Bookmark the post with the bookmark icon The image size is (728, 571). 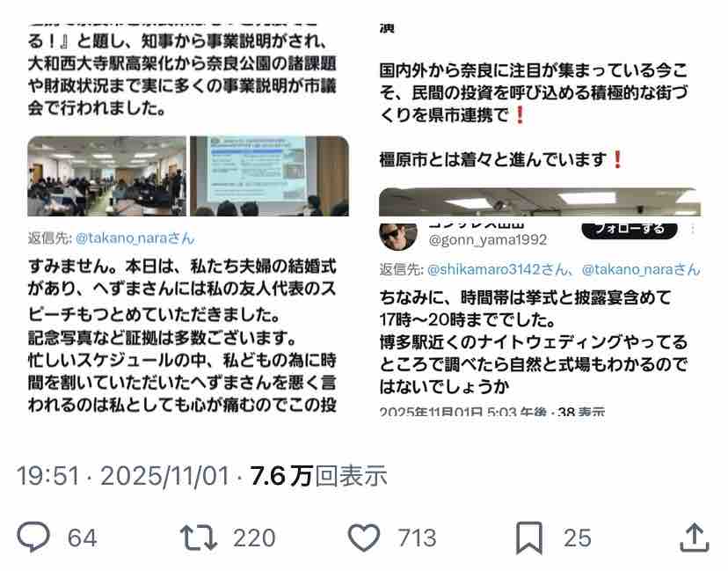529,538
